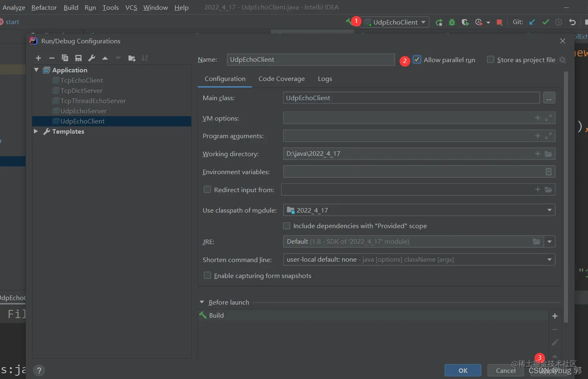
Task: Run UdpEchoClient from the main toolbar
Action: tap(439, 22)
